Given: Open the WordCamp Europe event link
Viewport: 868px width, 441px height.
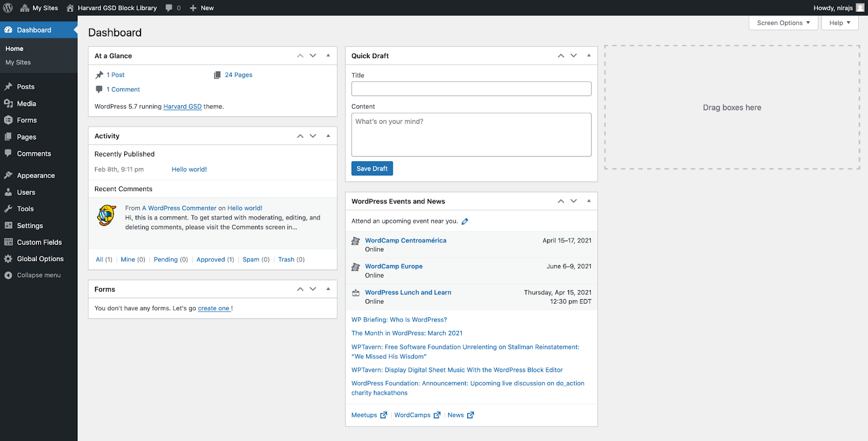Looking at the screenshot, I should [393, 266].
